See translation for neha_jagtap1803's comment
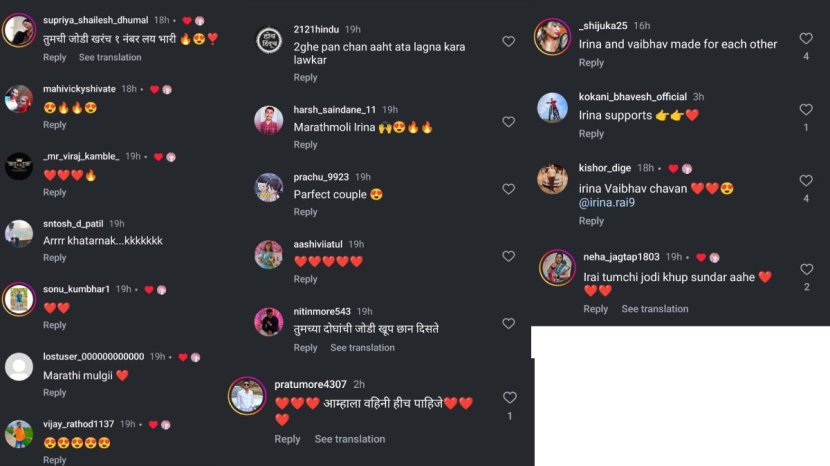830x466 pixels. point(655,309)
